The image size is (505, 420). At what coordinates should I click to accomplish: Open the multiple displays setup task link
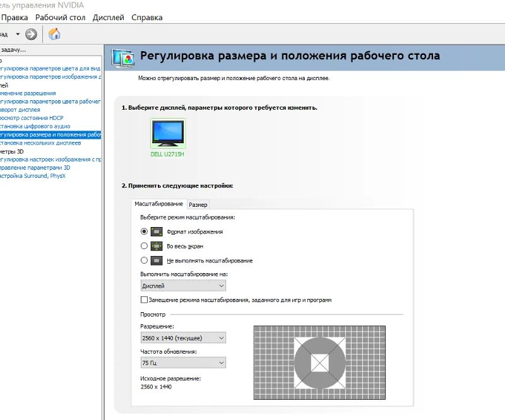pyautogui.click(x=40, y=143)
